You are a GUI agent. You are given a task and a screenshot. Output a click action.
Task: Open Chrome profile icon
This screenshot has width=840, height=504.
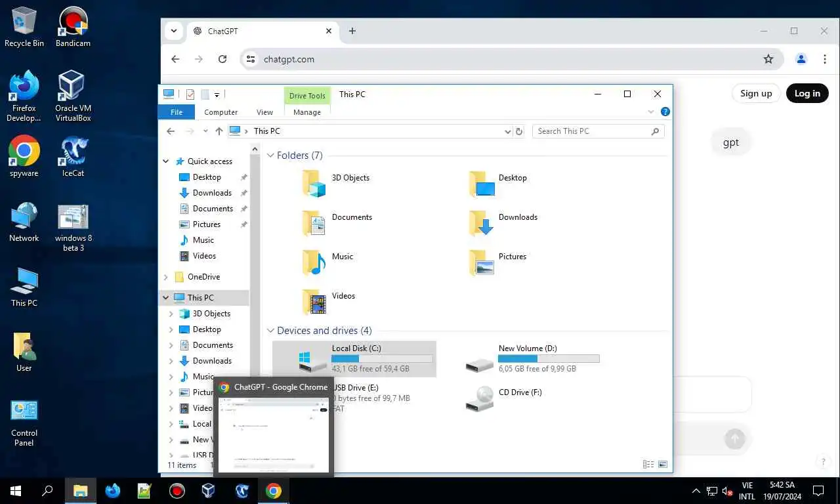pyautogui.click(x=801, y=59)
